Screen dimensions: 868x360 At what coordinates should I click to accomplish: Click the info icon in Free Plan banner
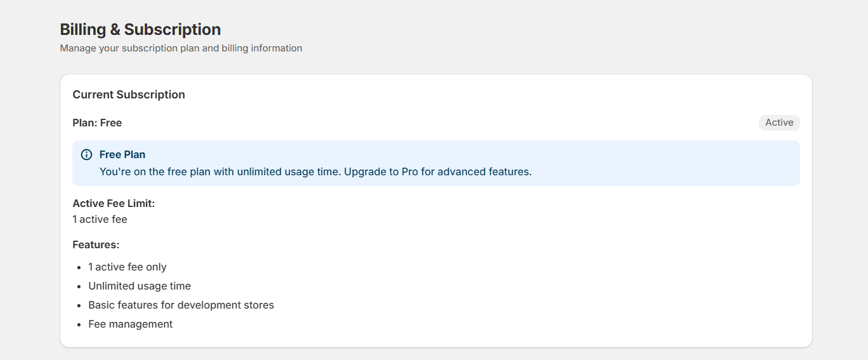(x=87, y=155)
